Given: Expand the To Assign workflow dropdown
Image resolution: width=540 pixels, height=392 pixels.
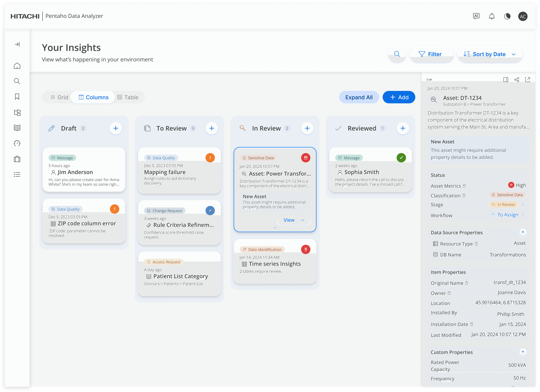Looking at the screenshot, I should (523, 215).
